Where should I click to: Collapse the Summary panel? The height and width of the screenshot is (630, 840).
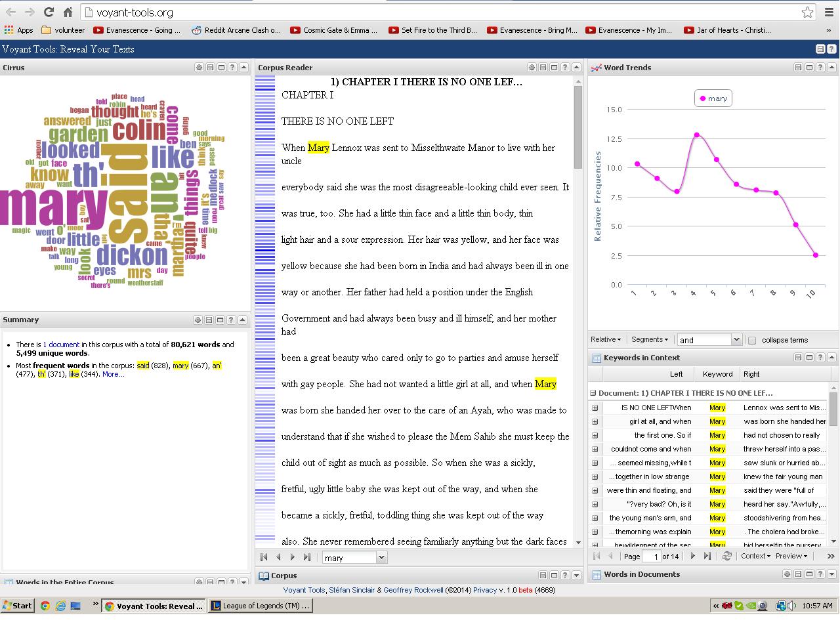click(242, 320)
